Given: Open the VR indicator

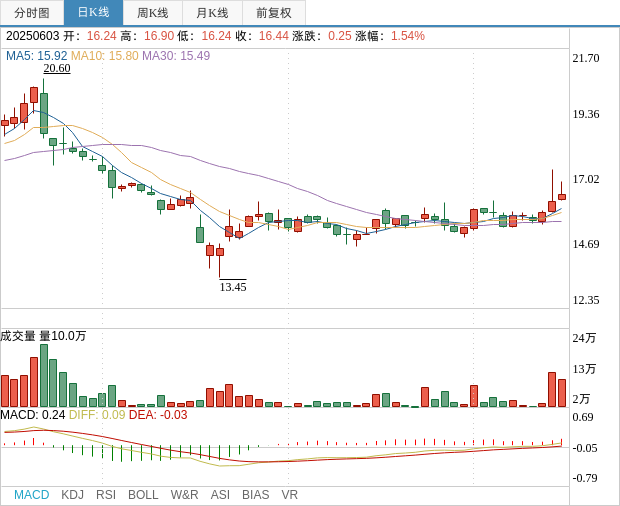Looking at the screenshot, I should tap(289, 495).
